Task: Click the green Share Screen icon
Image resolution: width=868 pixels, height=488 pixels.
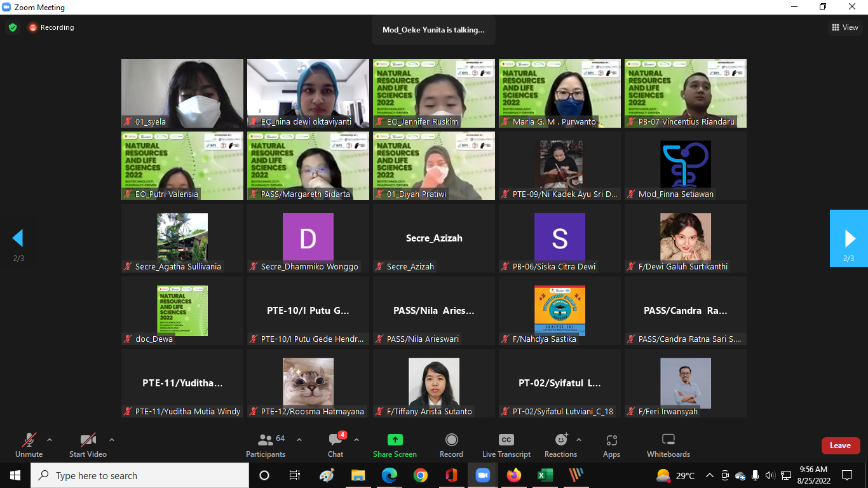Action: 395,440
